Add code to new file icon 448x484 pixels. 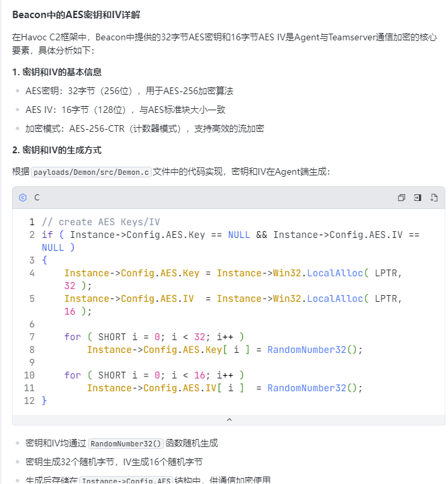tap(434, 198)
